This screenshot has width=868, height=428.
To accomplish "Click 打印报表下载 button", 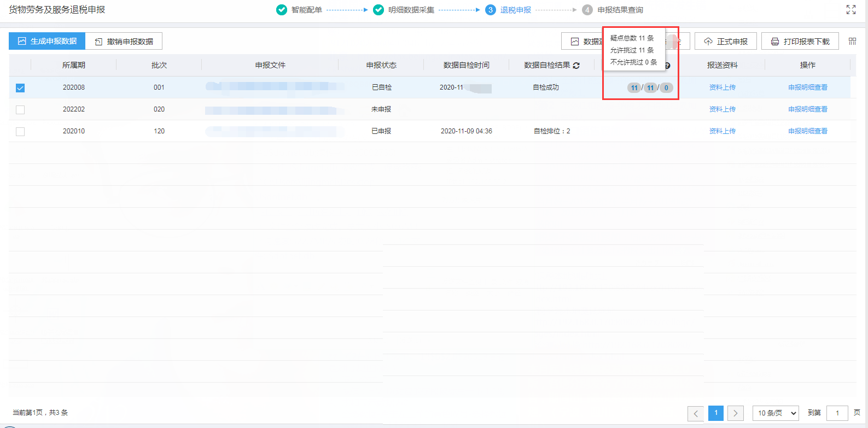I will click(800, 41).
